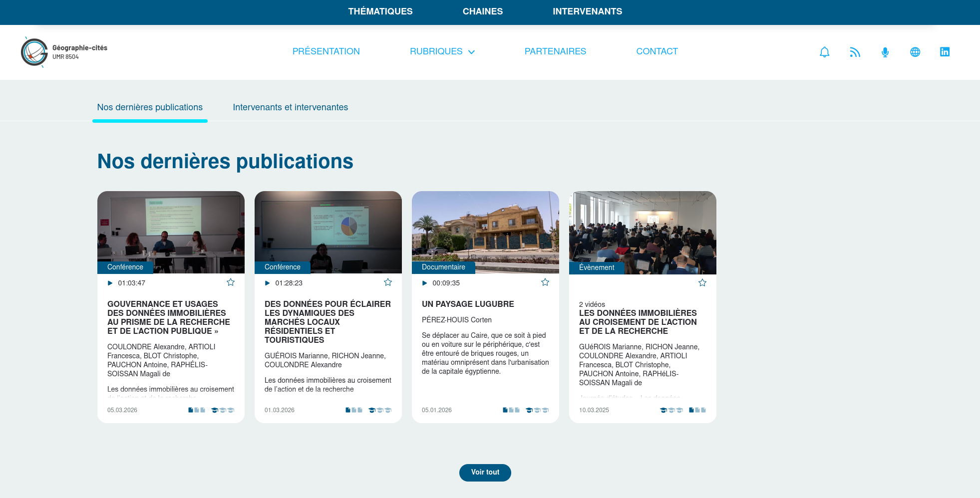Click the Géographie-cités logo
The image size is (980, 498).
64,52
